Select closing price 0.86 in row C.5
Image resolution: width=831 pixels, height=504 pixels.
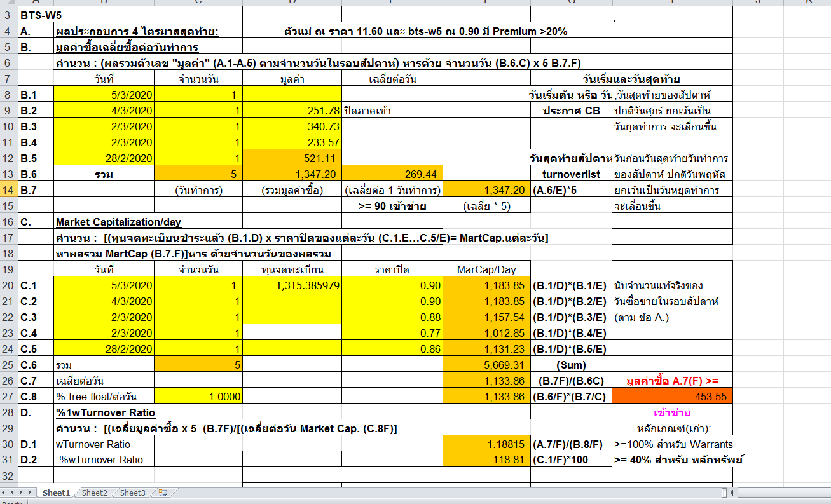pyautogui.click(x=392, y=348)
